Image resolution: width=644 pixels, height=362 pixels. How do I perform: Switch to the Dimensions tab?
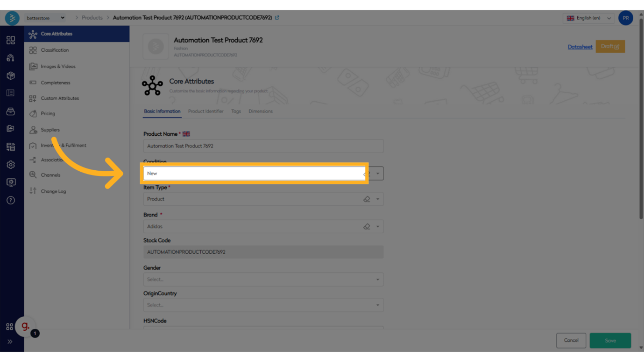point(260,111)
